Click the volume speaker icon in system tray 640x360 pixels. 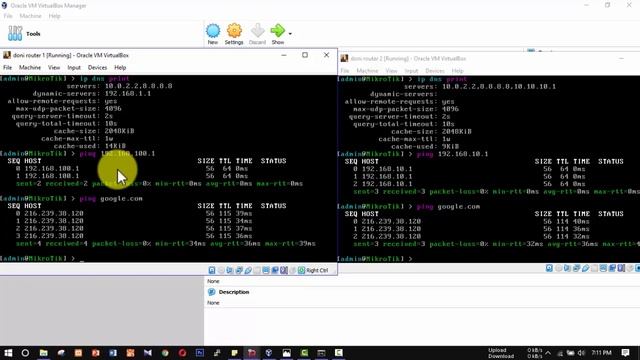click(x=581, y=353)
